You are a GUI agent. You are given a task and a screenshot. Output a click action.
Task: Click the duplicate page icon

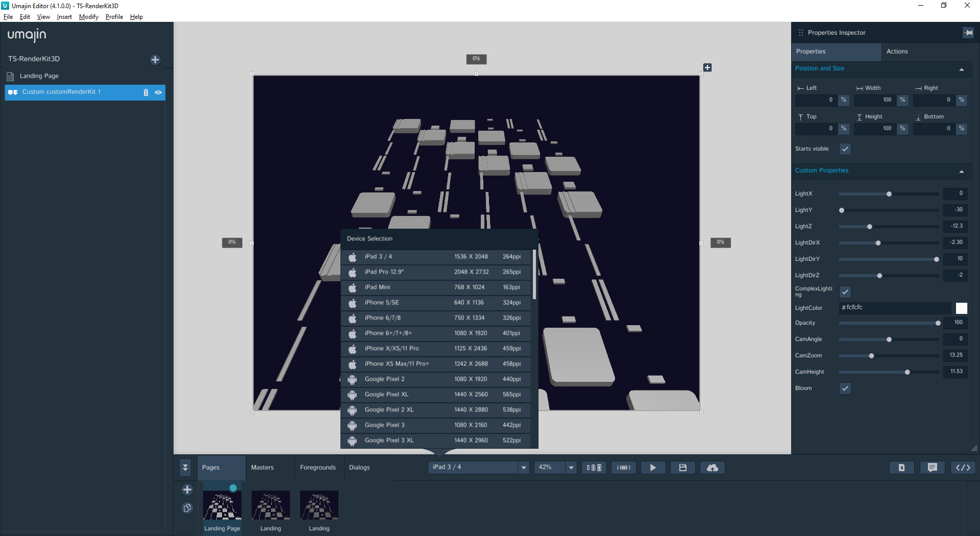[x=187, y=508]
